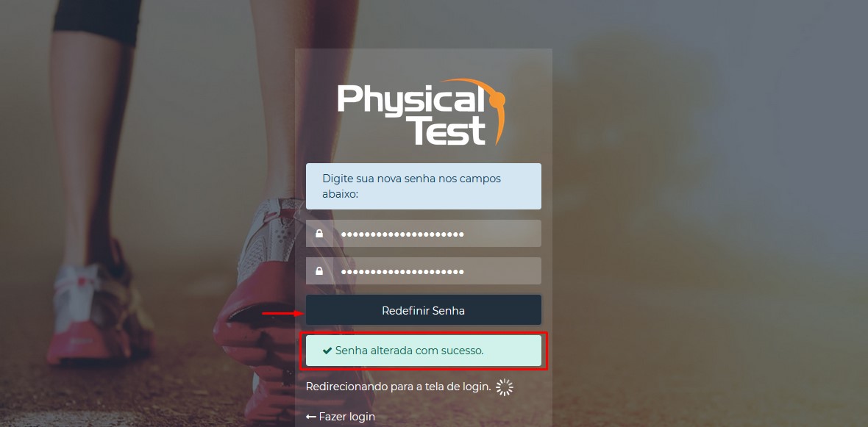The image size is (868, 427).
Task: Focus the password confirmation field
Action: coord(424,271)
